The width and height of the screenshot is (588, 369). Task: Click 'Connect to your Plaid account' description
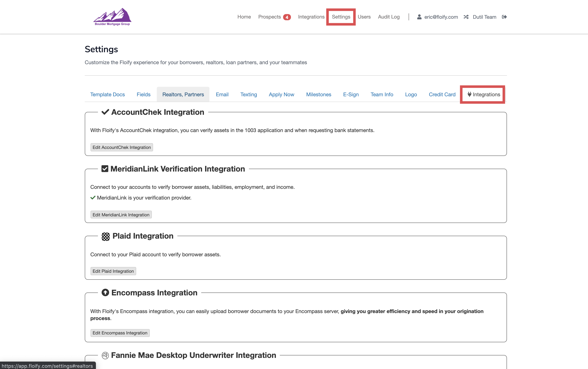coord(156,255)
